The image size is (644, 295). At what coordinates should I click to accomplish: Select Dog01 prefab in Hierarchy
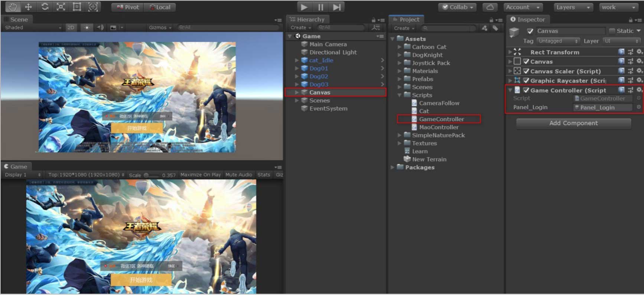point(319,68)
